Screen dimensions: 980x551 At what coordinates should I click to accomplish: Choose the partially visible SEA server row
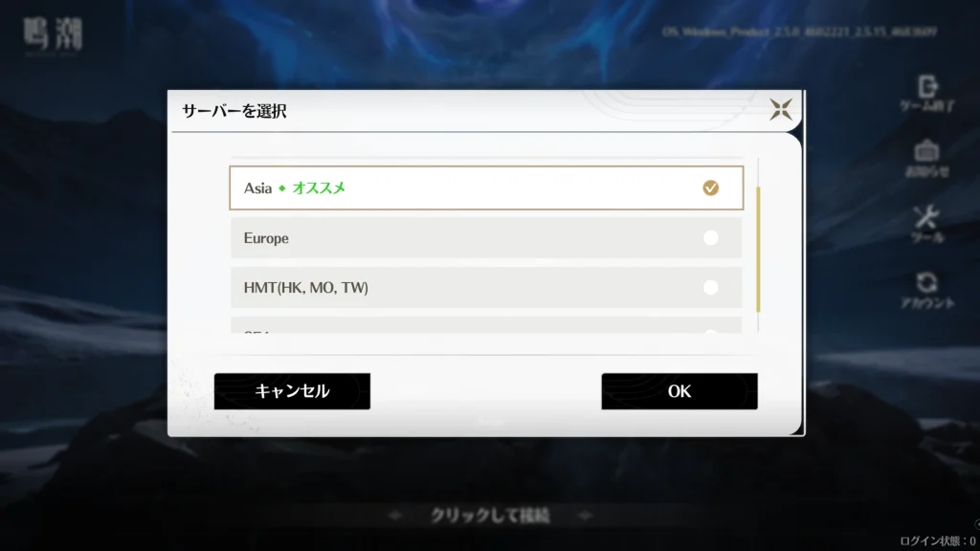486,325
